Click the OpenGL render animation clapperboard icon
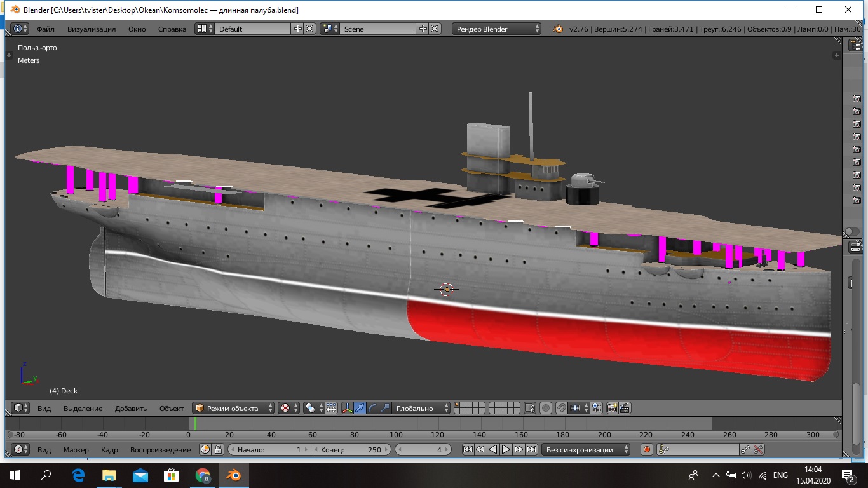Screen dimensions: 868x488 point(625,408)
